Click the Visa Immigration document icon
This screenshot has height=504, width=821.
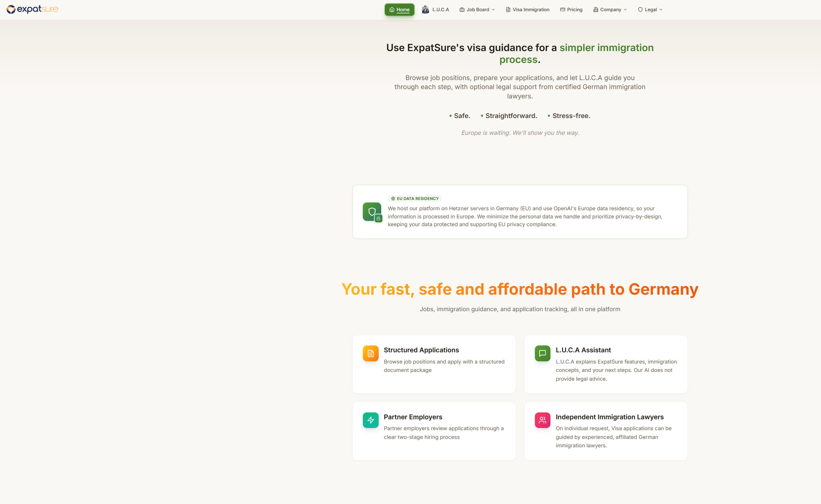[508, 10]
